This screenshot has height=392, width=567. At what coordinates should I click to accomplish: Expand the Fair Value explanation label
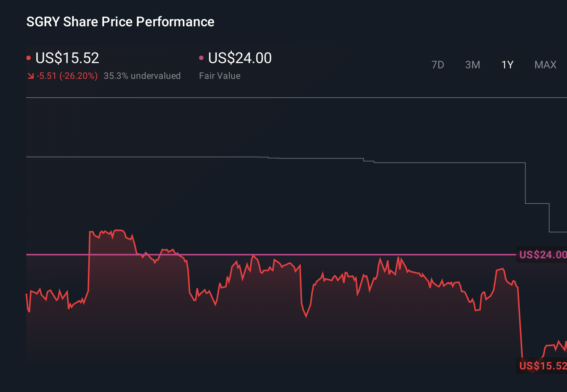[x=220, y=75]
